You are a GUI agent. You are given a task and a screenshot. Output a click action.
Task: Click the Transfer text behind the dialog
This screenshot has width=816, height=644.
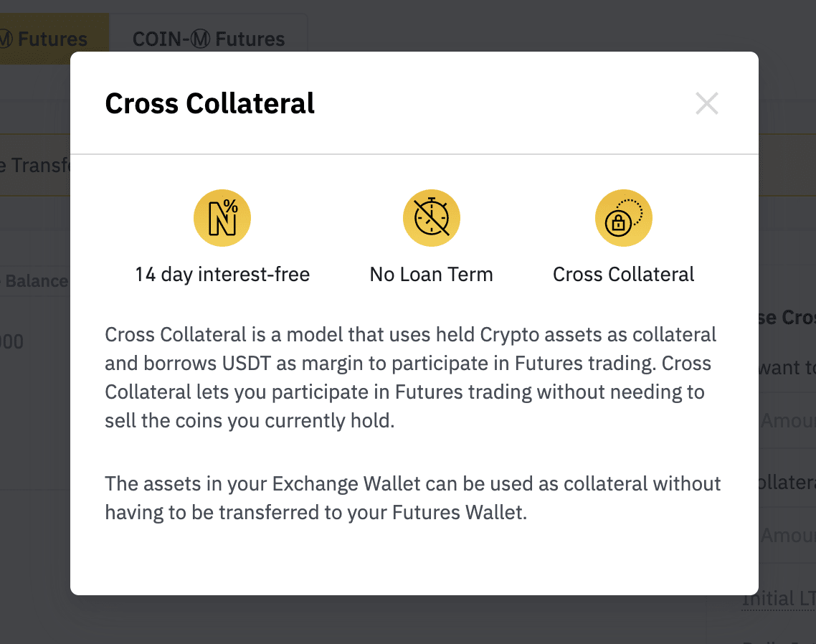click(x=35, y=165)
